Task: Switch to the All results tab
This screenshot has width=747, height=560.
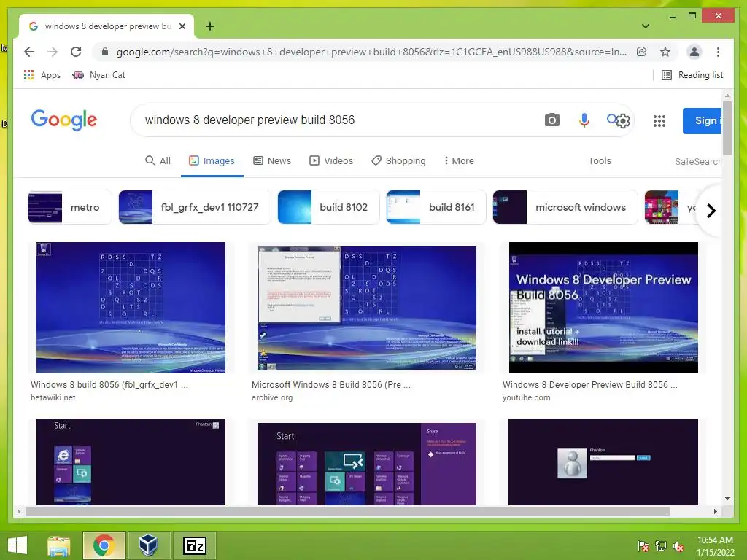Action: pyautogui.click(x=158, y=160)
